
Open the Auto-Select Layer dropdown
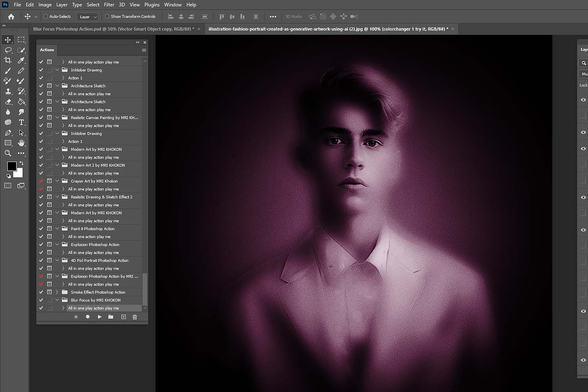tap(88, 17)
